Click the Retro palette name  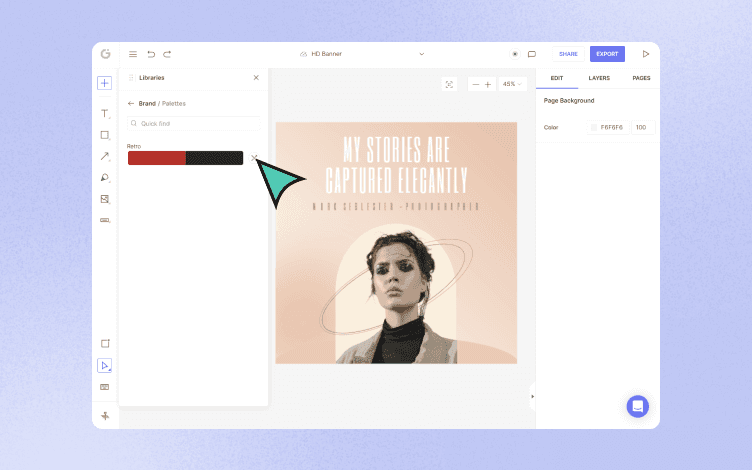pos(134,146)
